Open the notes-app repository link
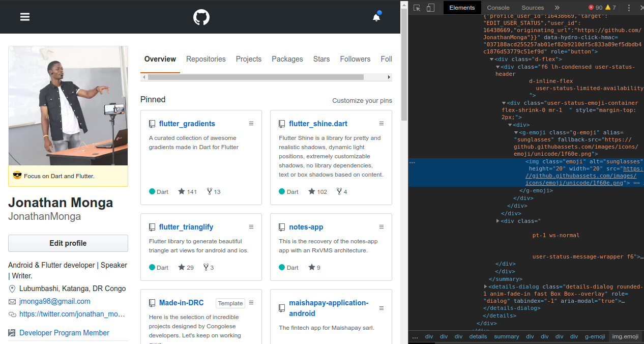Viewport: 644px width, 344px height. tap(306, 227)
